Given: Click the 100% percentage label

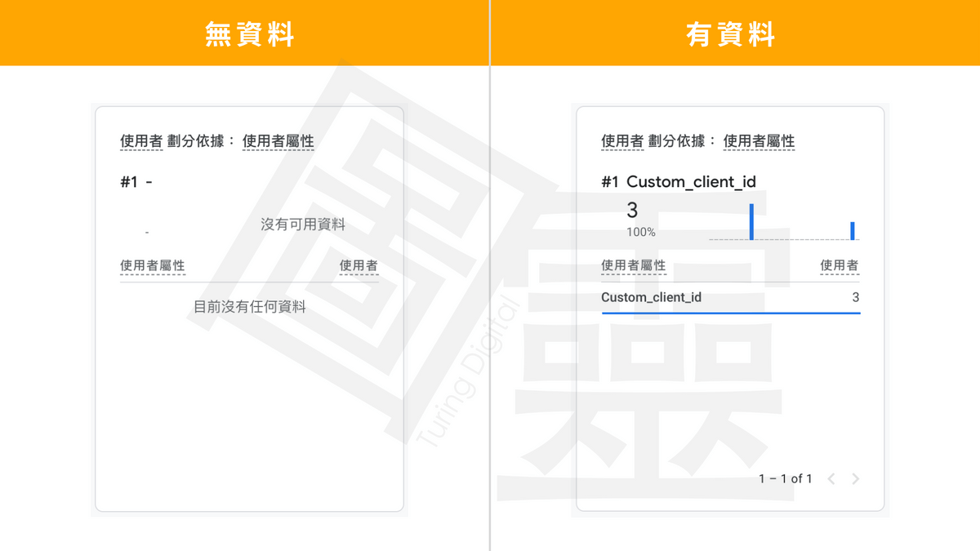Looking at the screenshot, I should tap(641, 233).
